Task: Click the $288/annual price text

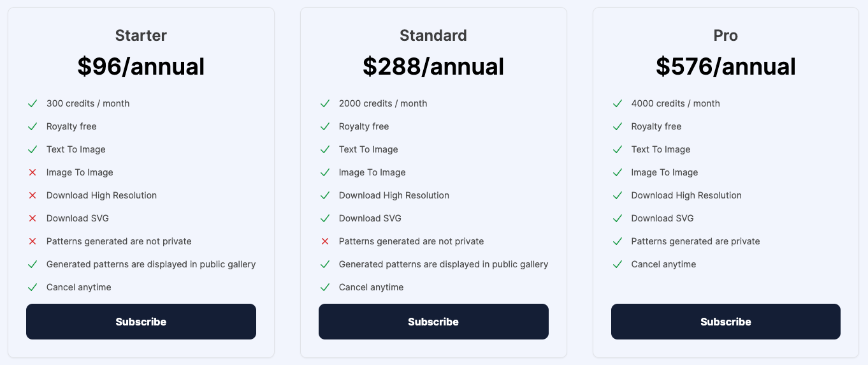Action: click(433, 66)
